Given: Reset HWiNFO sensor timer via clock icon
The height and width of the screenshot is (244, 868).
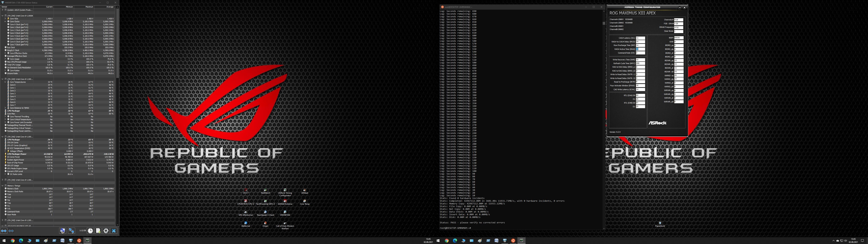Looking at the screenshot, I should click(90, 231).
